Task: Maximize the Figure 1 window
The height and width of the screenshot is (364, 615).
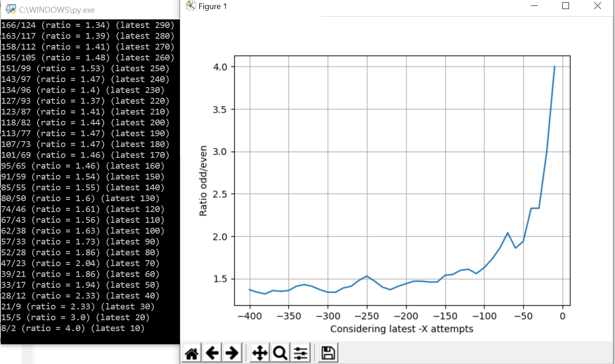Action: coord(565,6)
